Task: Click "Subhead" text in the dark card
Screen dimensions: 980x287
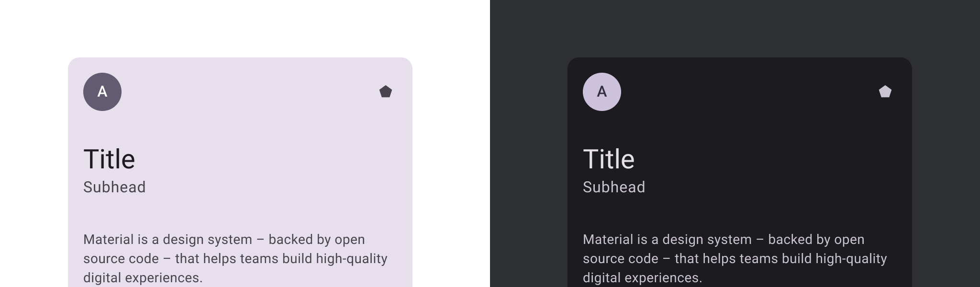Action: 614,187
